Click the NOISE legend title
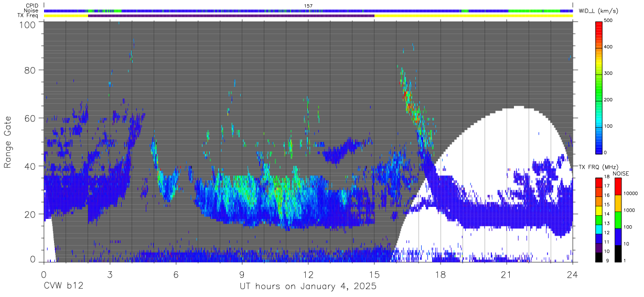 pos(620,173)
